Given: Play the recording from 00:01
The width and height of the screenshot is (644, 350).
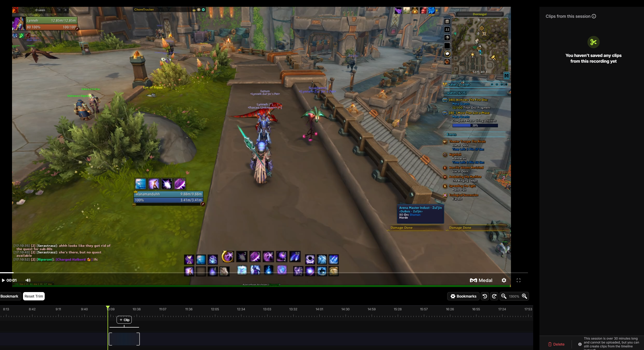Looking at the screenshot, I should [3, 280].
